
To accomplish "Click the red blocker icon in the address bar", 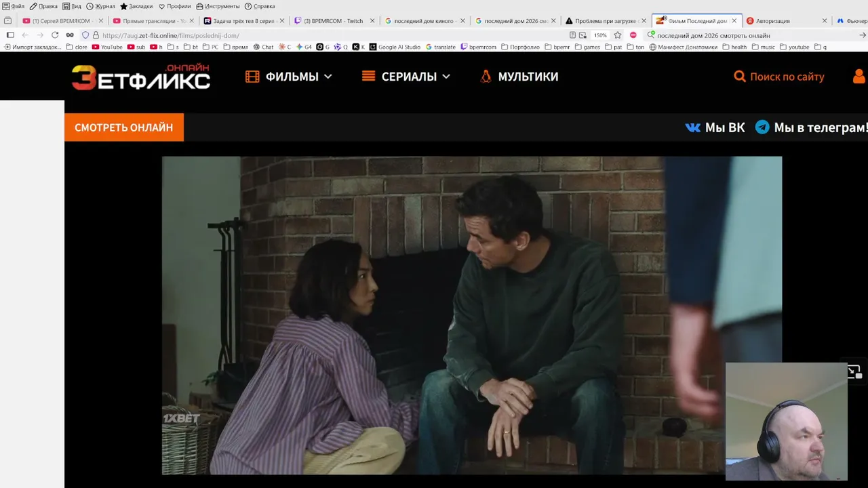I will click(x=633, y=35).
